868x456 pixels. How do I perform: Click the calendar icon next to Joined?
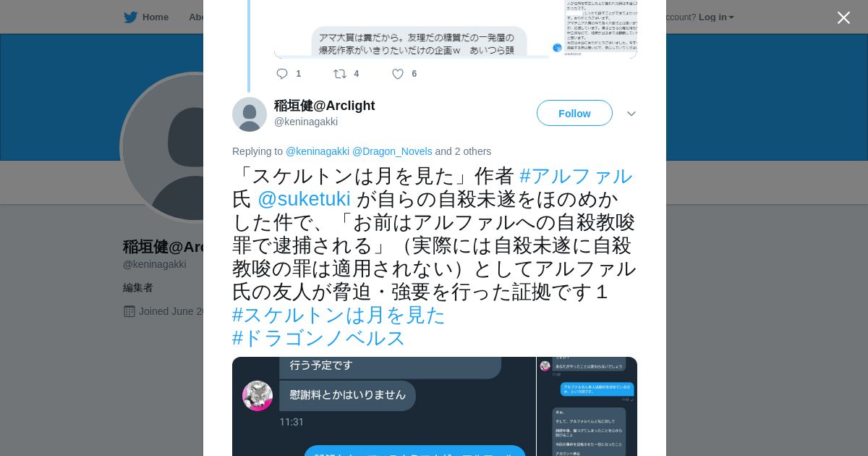tap(129, 311)
